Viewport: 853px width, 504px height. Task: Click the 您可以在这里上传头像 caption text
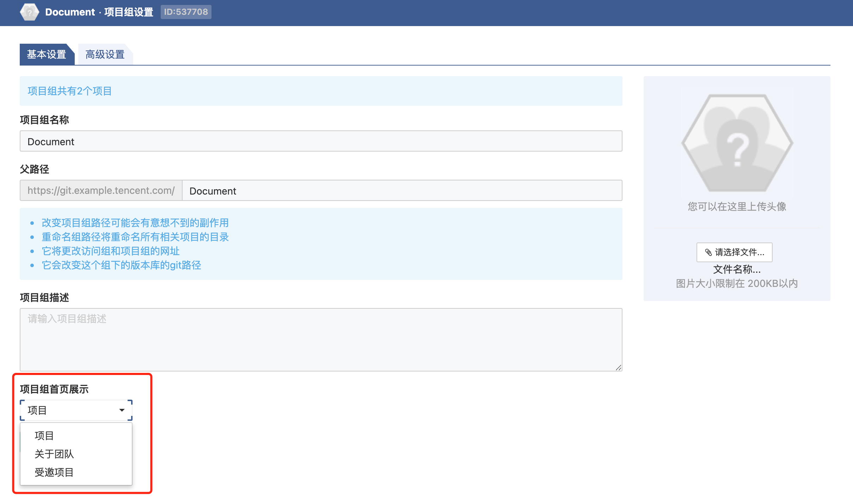737,206
